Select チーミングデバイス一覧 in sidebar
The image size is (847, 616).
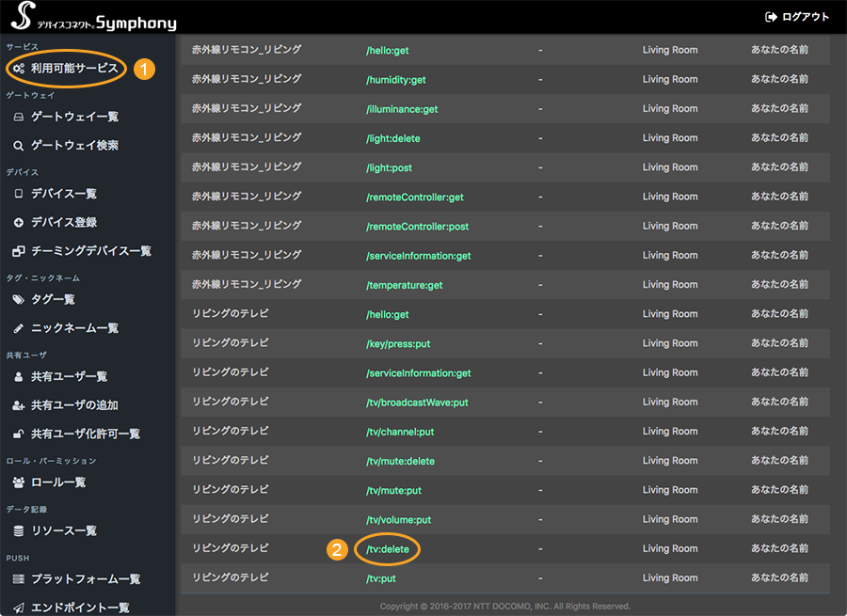click(x=91, y=251)
